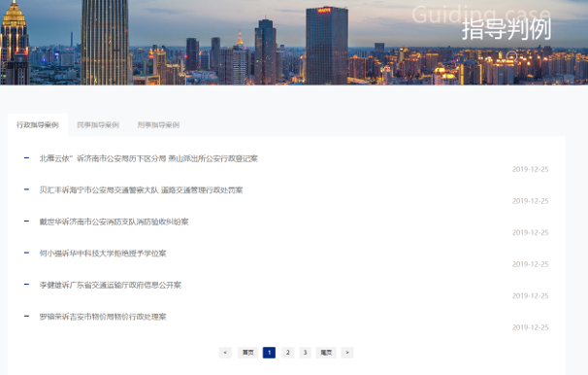Click the dash bullet beside 罗镕荣 case

pyautogui.click(x=26, y=316)
